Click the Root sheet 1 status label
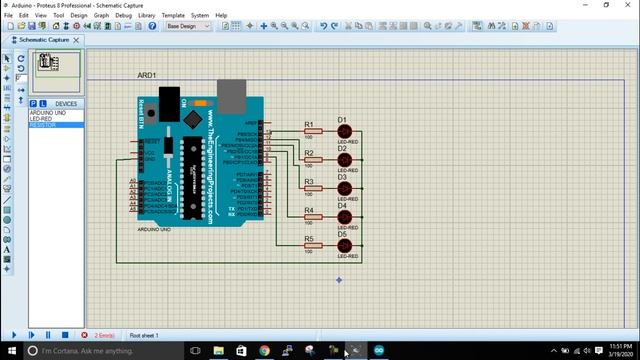Image resolution: width=640 pixels, height=360 pixels. pos(144,336)
